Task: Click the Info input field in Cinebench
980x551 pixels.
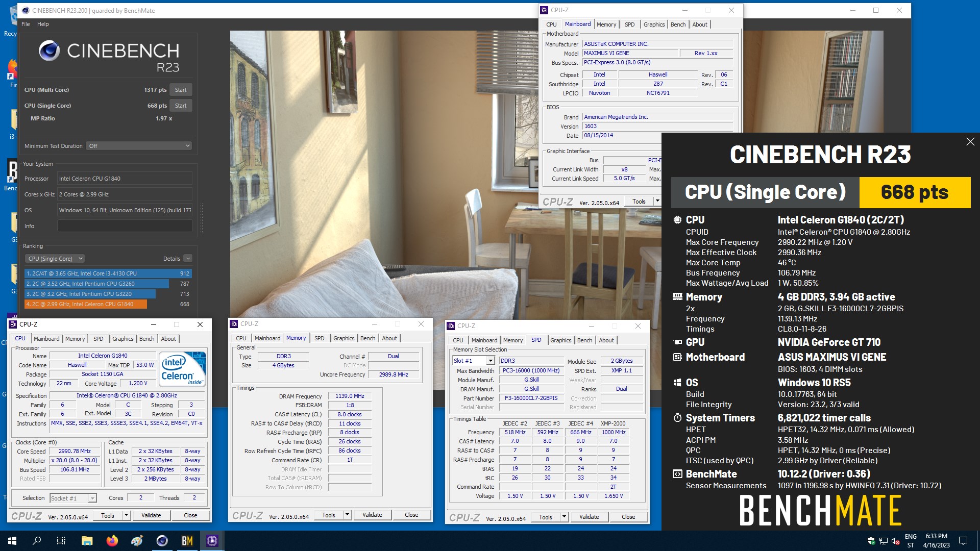Action: point(125,226)
